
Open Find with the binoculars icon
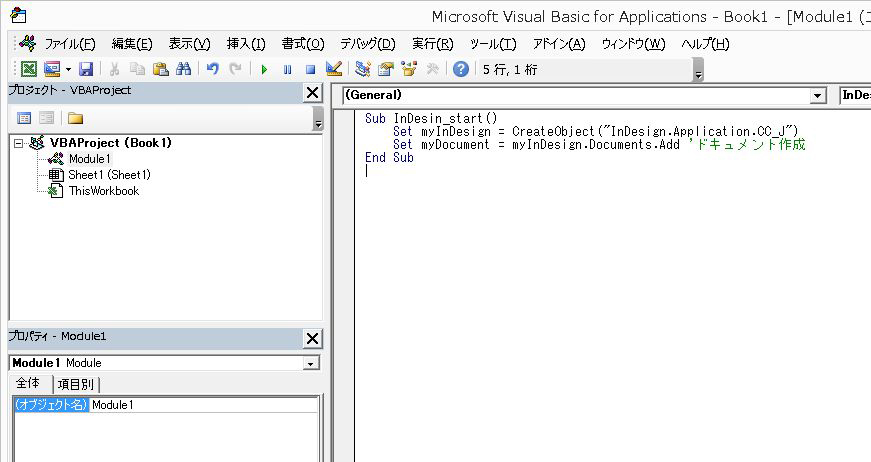(183, 69)
